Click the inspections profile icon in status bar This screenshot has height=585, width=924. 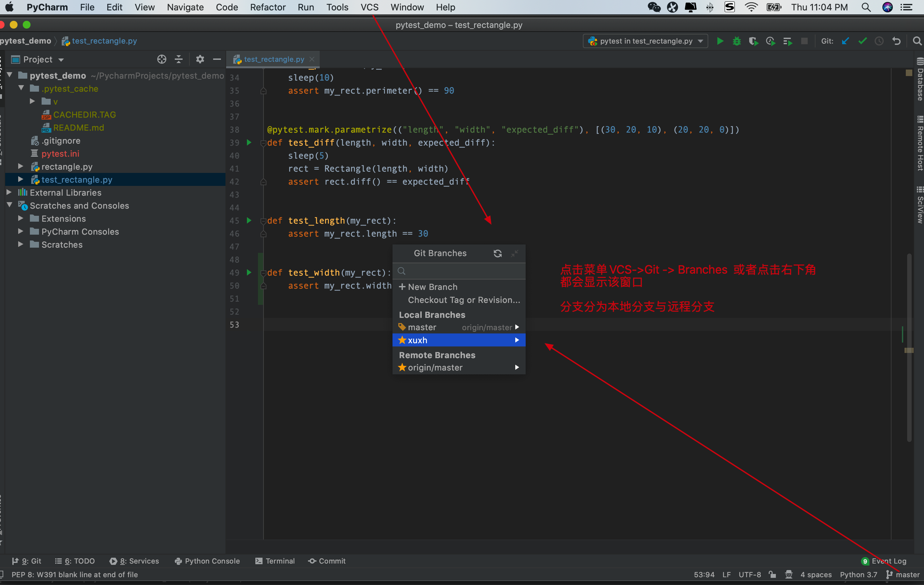click(789, 574)
